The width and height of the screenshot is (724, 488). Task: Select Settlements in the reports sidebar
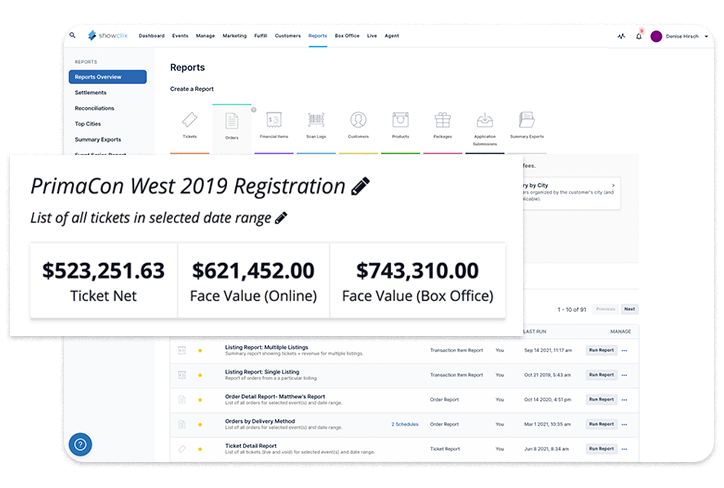click(x=91, y=92)
